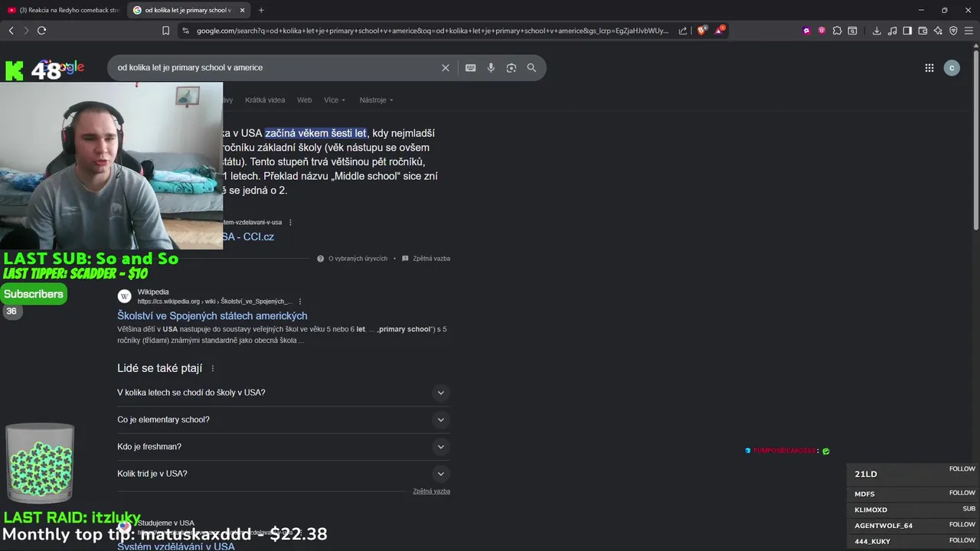The height and width of the screenshot is (551, 980).
Task: Open the Brave Shields lion icon
Action: [701, 31]
